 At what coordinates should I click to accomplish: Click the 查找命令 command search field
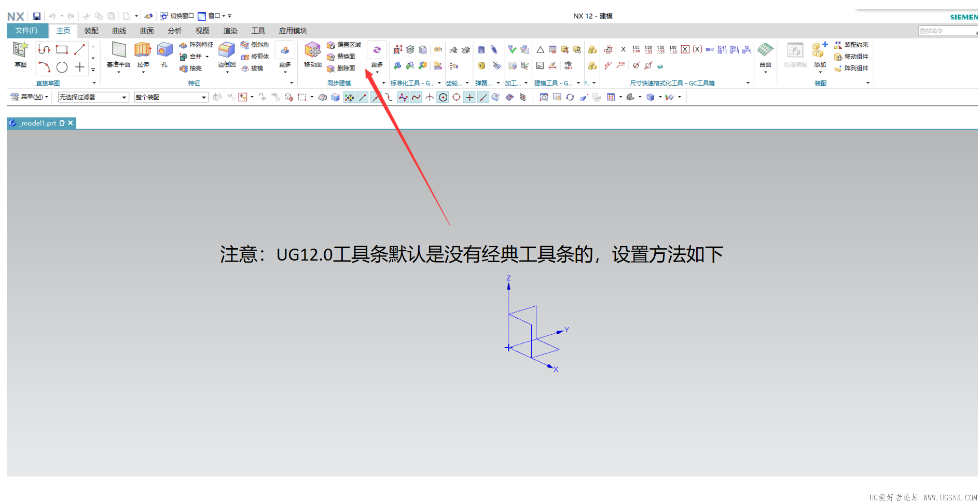coord(947,31)
